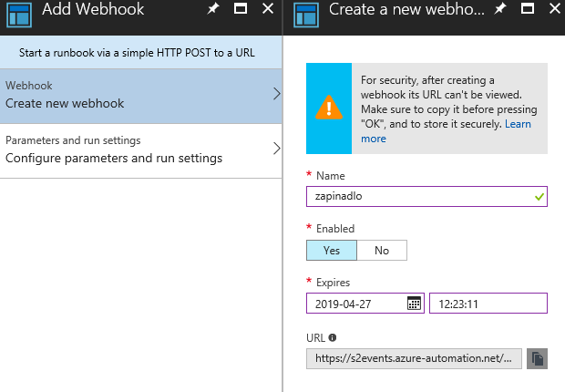Expand Parameters and run settings chevron
The image size is (565, 392).
276,149
